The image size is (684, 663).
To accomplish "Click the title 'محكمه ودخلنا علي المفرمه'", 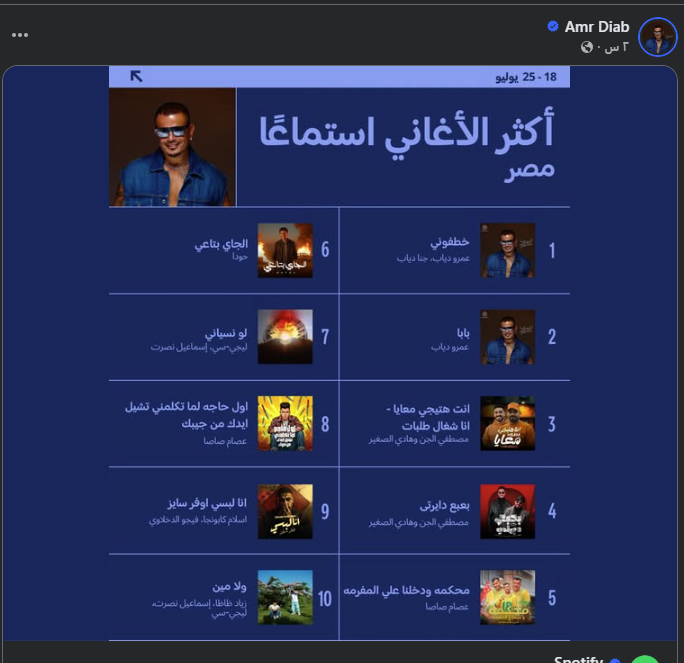I will (x=406, y=590).
